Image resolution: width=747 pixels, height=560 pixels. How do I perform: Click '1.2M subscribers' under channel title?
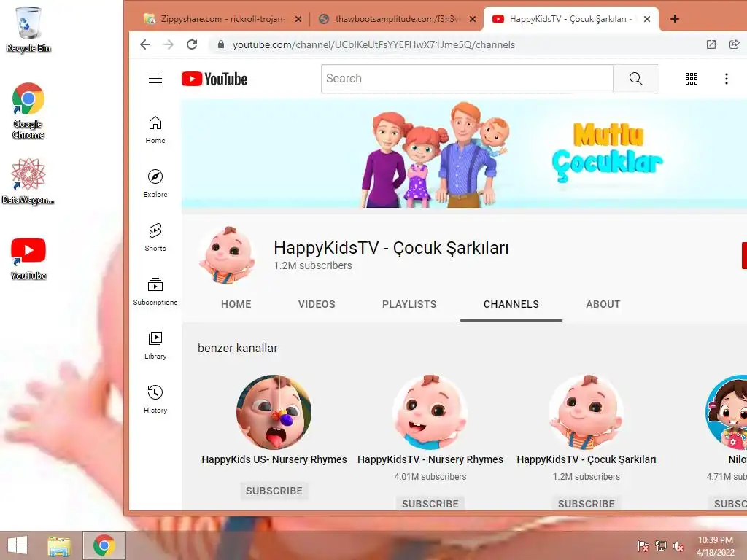click(x=312, y=265)
